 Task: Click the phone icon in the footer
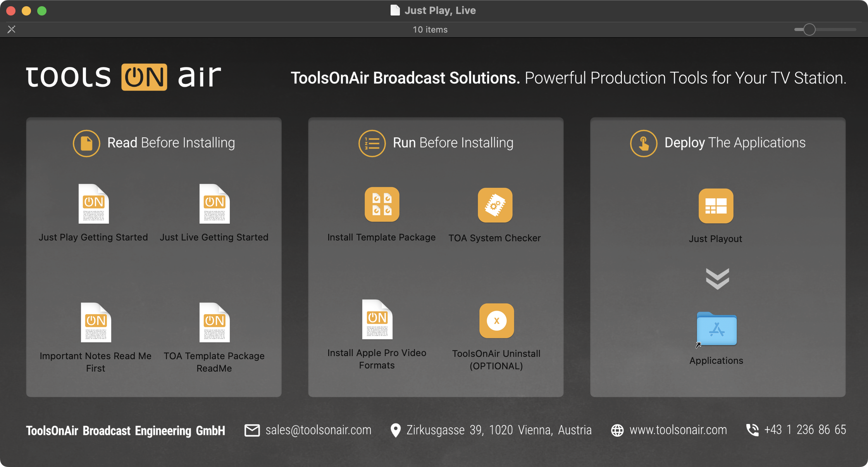tap(752, 430)
